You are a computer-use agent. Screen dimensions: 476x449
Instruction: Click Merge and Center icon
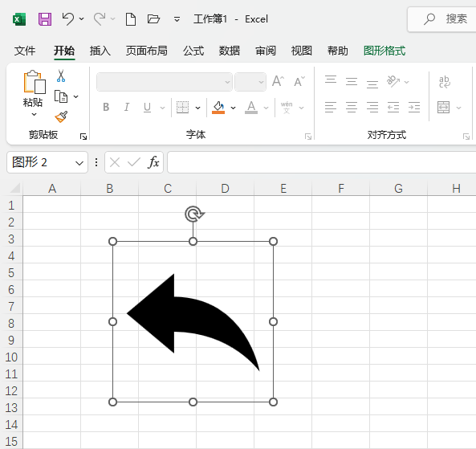click(x=444, y=108)
